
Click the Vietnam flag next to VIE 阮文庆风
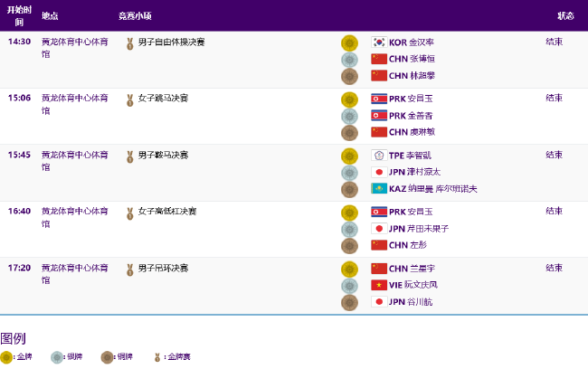coord(379,285)
